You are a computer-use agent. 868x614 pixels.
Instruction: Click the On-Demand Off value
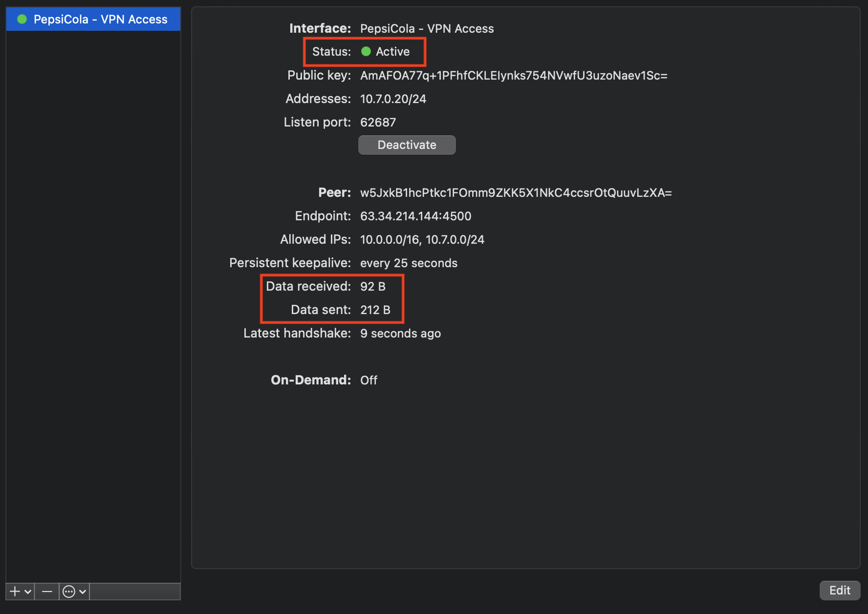(369, 381)
